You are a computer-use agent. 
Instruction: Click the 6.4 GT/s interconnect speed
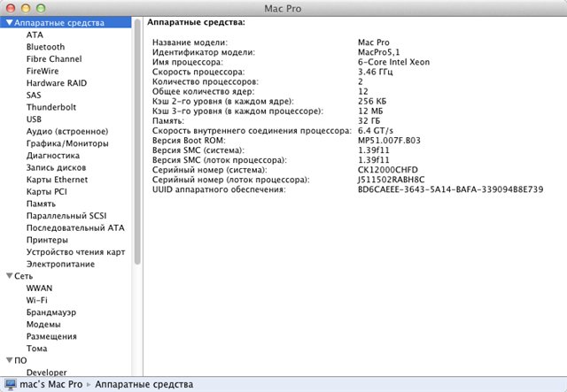tap(376, 130)
